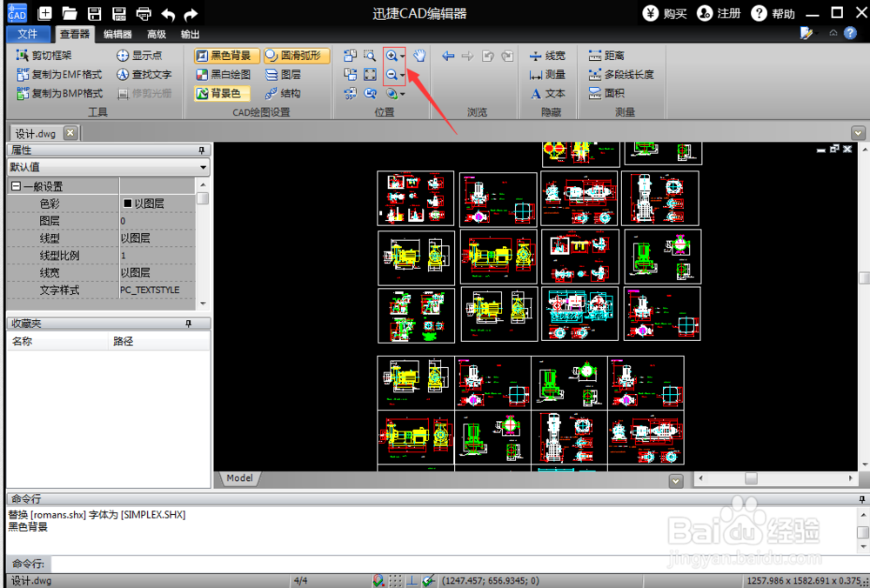The height and width of the screenshot is (588, 870).
Task: Open the 文件 file menu
Action: pos(28,34)
